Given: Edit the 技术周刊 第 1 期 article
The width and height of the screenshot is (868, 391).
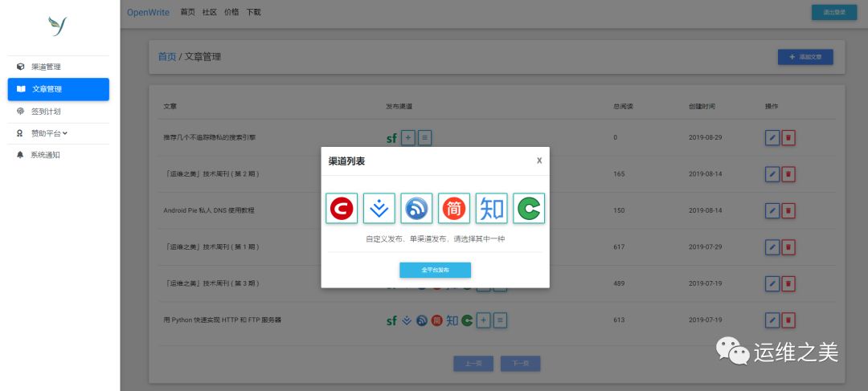Looking at the screenshot, I should [772, 247].
